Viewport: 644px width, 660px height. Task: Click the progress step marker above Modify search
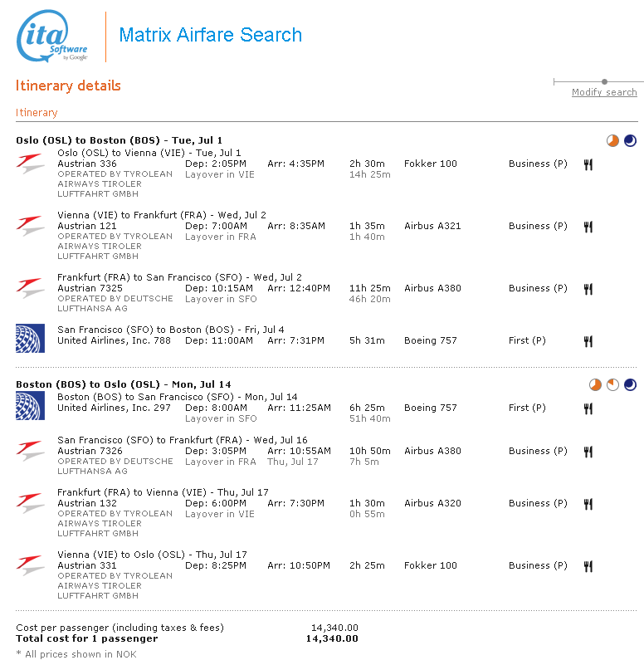pyautogui.click(x=605, y=81)
